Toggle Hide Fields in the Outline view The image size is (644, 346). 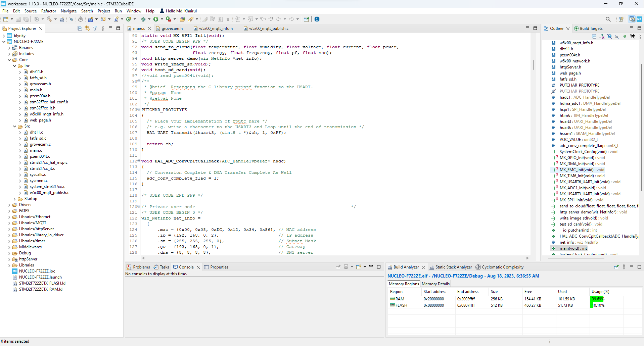609,36
